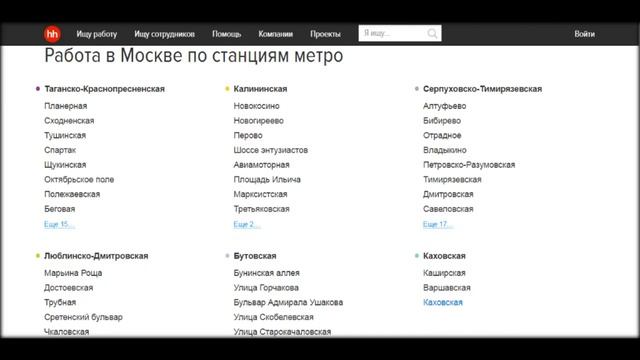This screenshot has width=640, height=360.
Task: Select the Марксистская station
Action: click(x=260, y=194)
